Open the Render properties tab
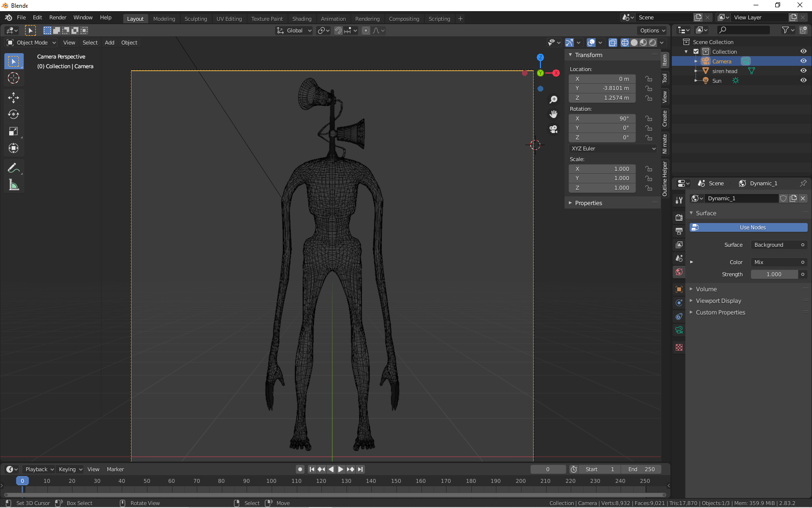 (x=679, y=217)
